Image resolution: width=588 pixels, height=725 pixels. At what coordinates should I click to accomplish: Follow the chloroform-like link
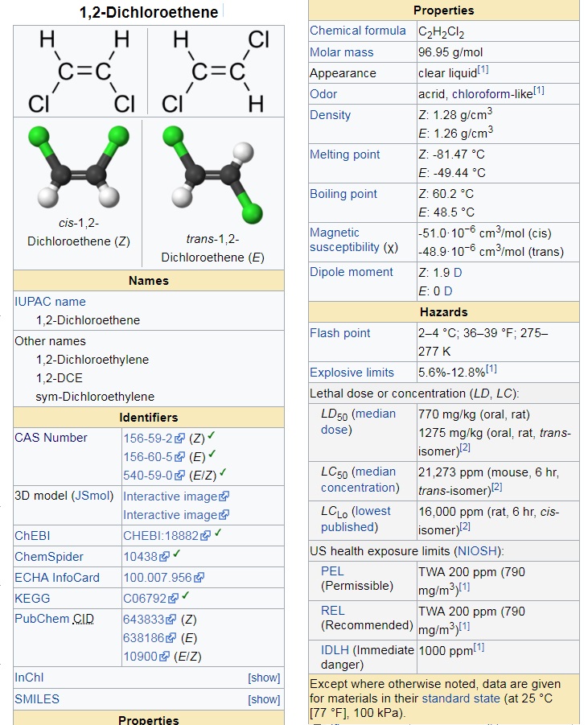[x=493, y=94]
